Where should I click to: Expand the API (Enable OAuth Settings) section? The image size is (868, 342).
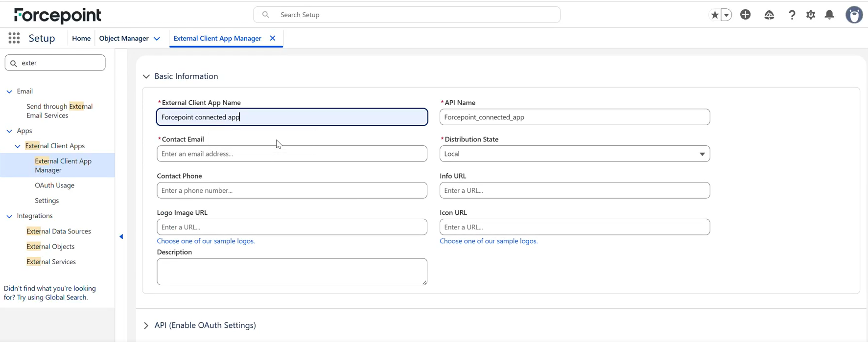pyautogui.click(x=146, y=326)
